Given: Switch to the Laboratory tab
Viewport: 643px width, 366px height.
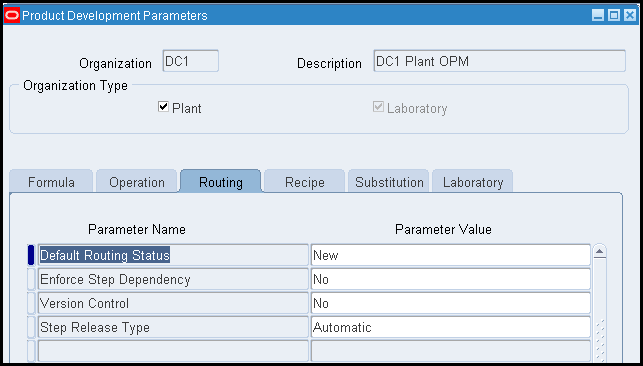Looking at the screenshot, I should (472, 182).
